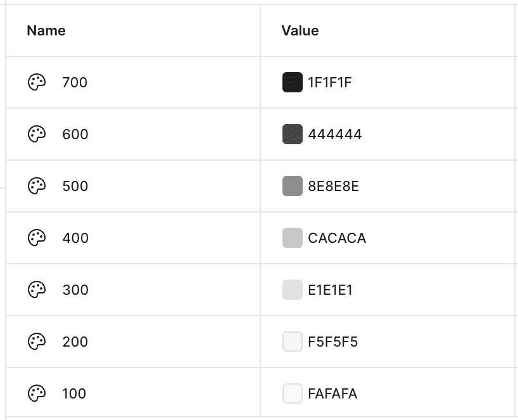
Task: Select the color-type icon in row 500
Action: 37,186
